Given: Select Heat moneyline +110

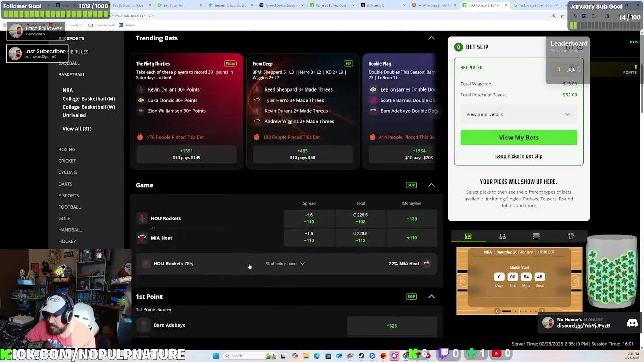Looking at the screenshot, I should point(412,238).
